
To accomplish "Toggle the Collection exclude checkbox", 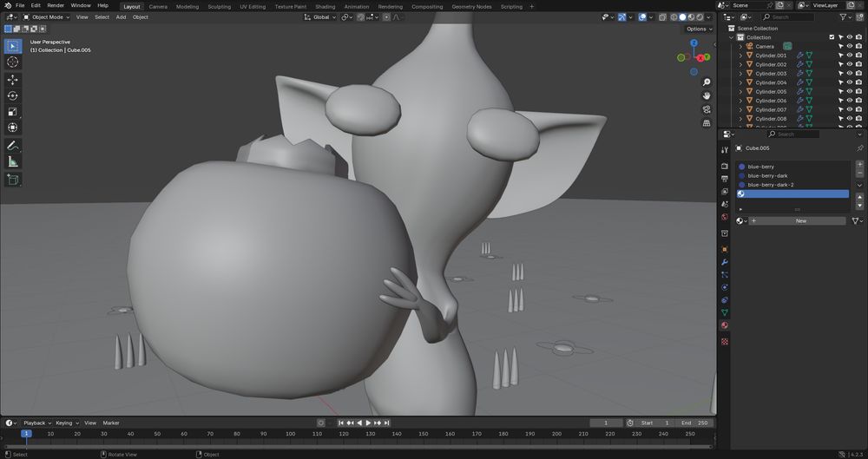I will coord(832,37).
